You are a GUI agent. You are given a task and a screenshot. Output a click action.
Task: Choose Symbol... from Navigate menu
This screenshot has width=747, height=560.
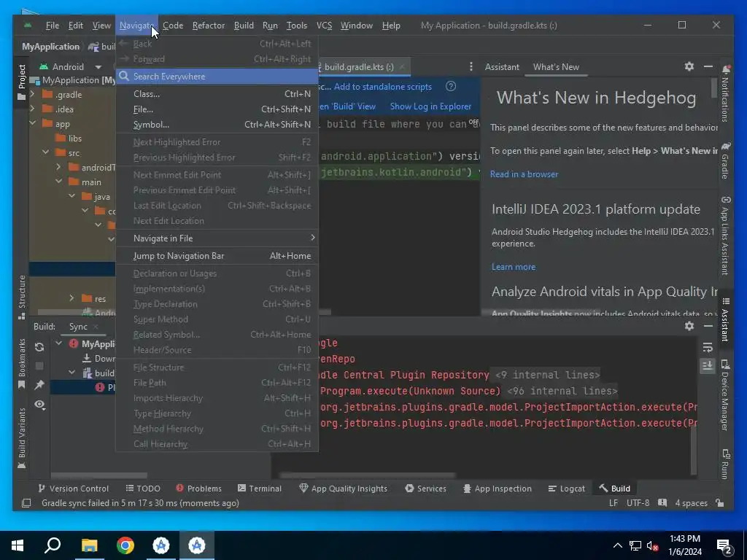point(217,124)
